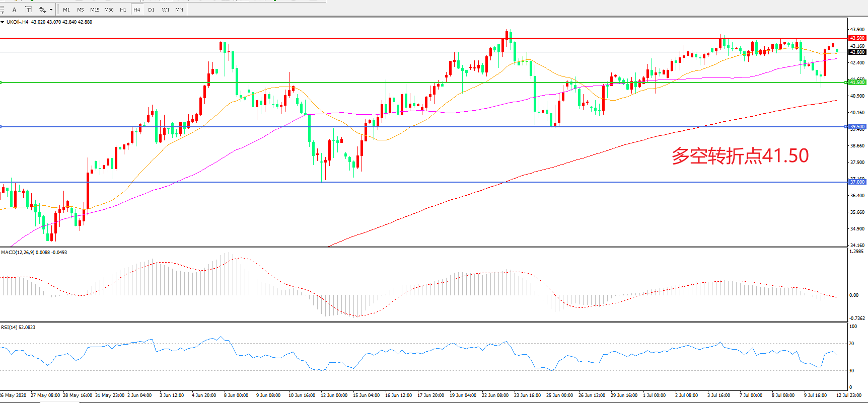Open the arrows tool dropdown arrow
Viewport: 868px width, 403px height.
[51, 10]
